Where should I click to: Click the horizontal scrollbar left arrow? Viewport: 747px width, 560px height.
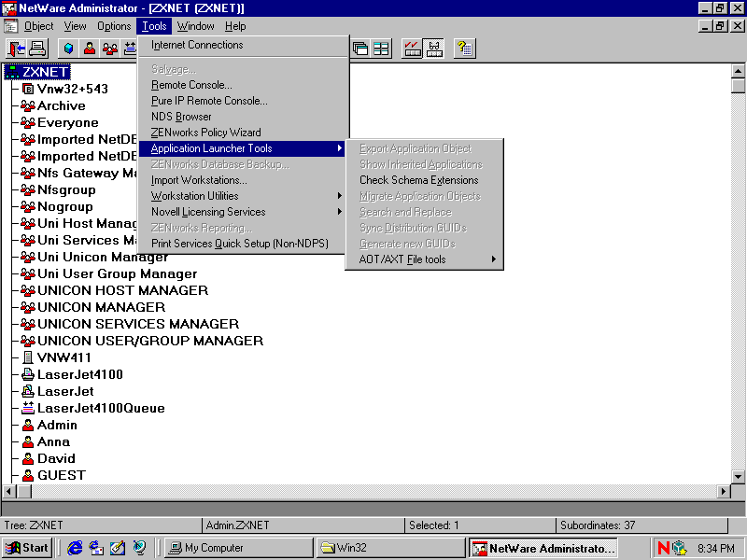pyautogui.click(x=9, y=491)
